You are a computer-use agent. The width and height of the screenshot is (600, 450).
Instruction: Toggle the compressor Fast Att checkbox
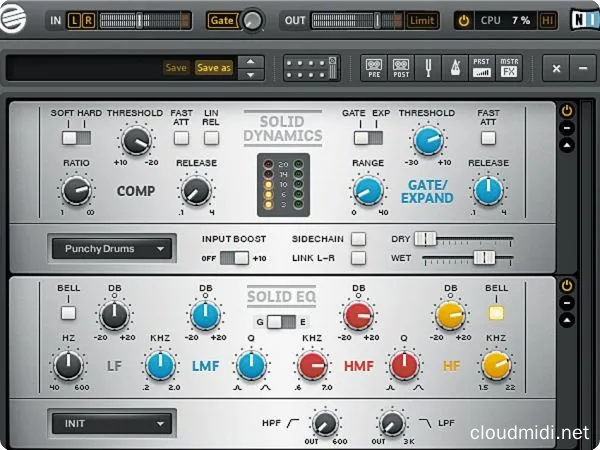point(181,138)
